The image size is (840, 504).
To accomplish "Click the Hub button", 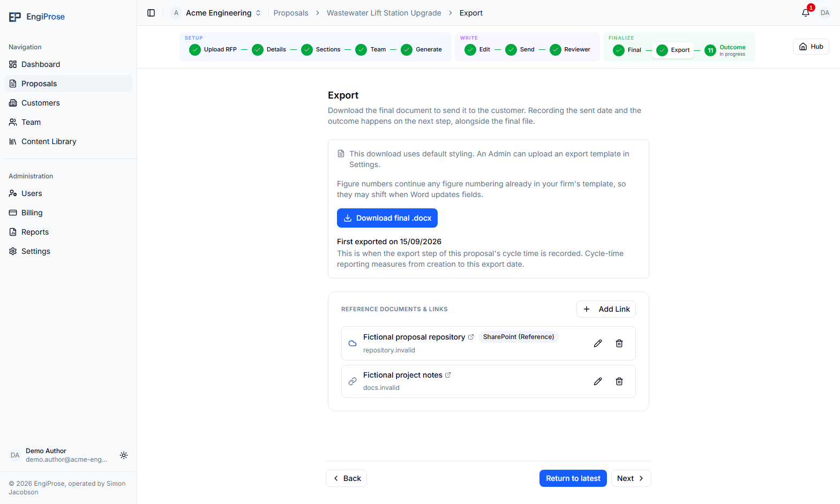I will [x=811, y=47].
